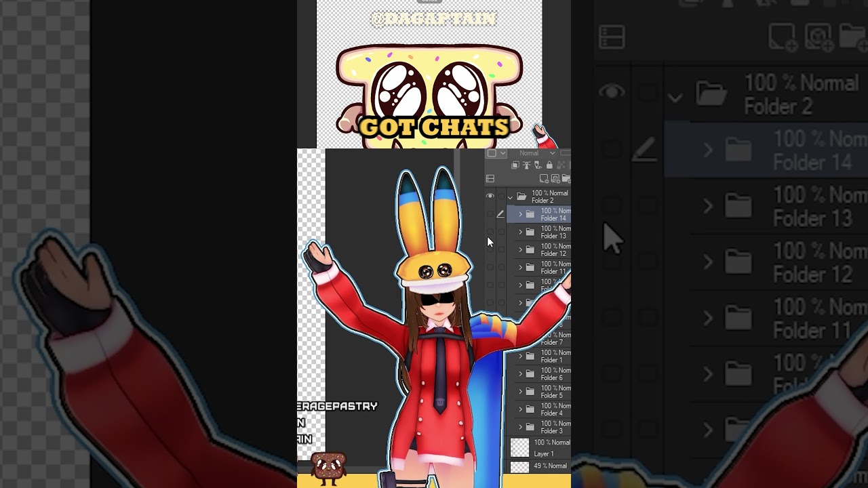Expand Folder 14
The width and height of the screenshot is (868, 488).
point(520,214)
